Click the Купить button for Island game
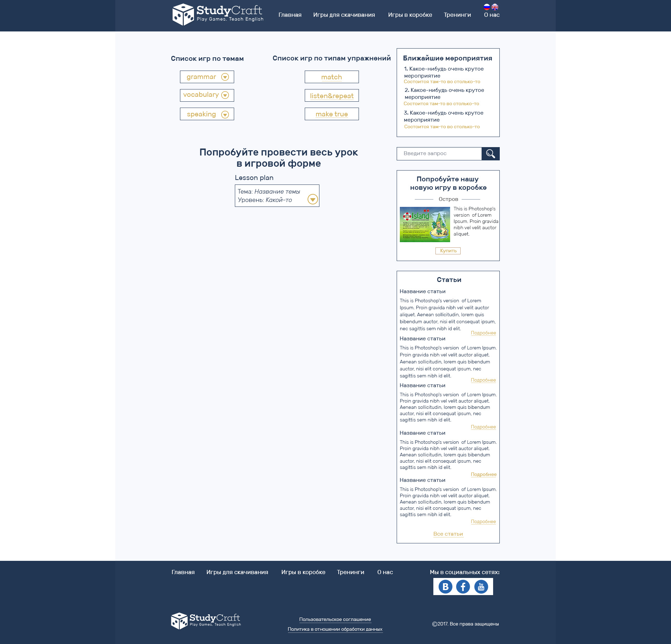Screen dimensions: 671x644 [x=448, y=251]
